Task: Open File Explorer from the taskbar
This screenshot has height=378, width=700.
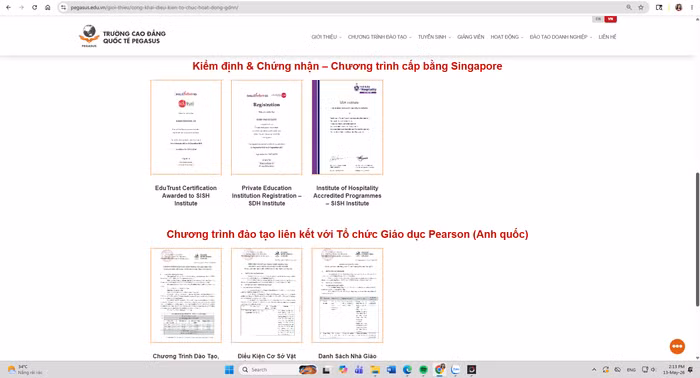Action: [375, 370]
